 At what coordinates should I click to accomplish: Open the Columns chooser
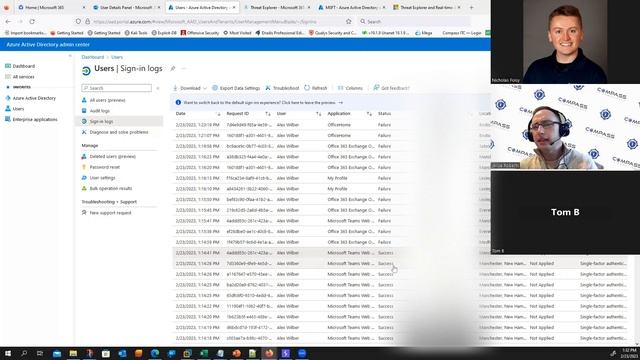350,88
